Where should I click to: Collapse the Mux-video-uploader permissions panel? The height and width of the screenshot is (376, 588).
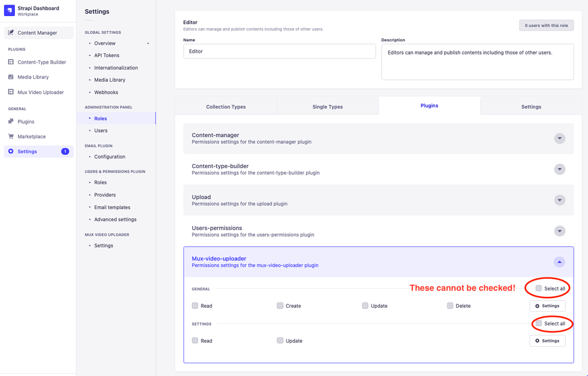pos(559,262)
